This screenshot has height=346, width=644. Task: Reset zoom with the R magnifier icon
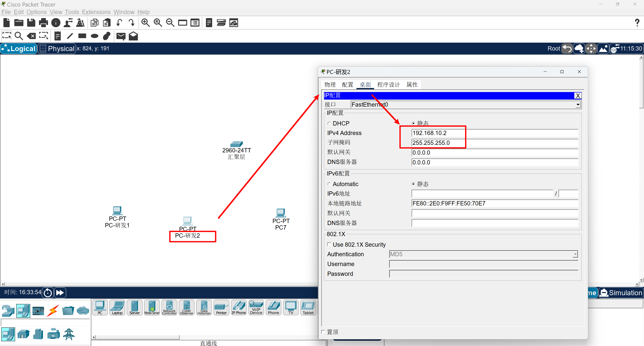click(x=158, y=23)
